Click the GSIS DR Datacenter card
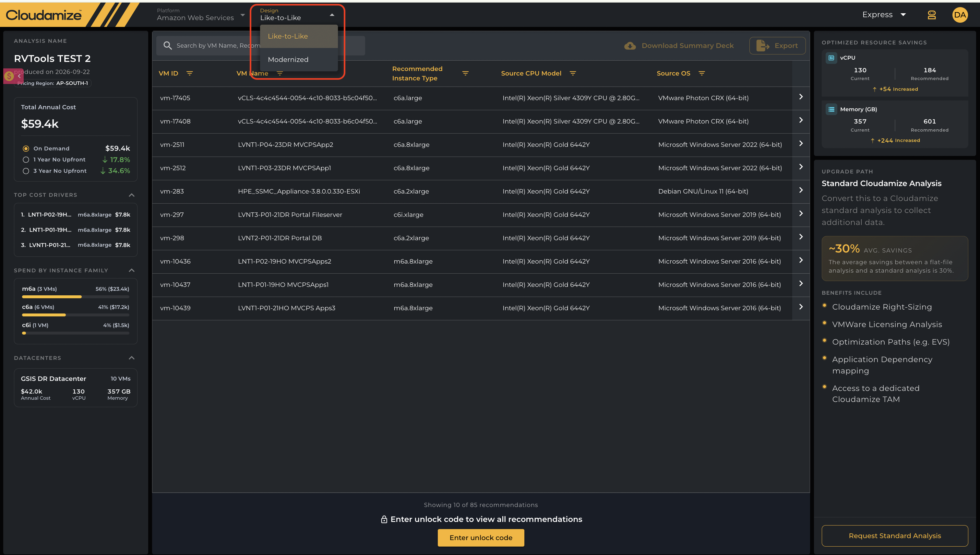 click(76, 388)
